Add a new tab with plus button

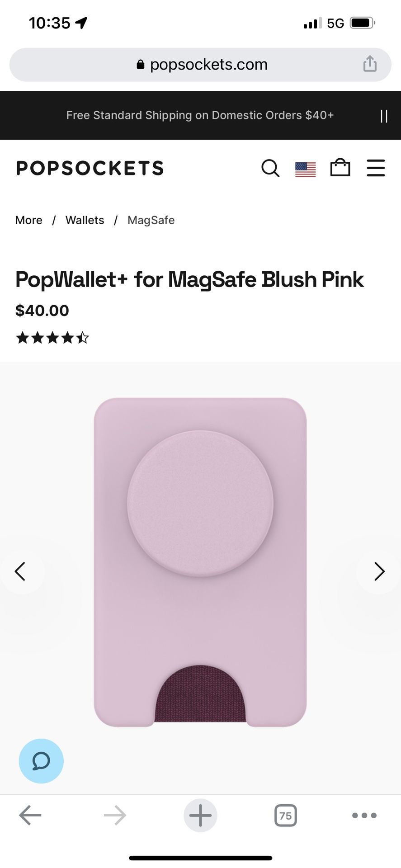point(200,816)
